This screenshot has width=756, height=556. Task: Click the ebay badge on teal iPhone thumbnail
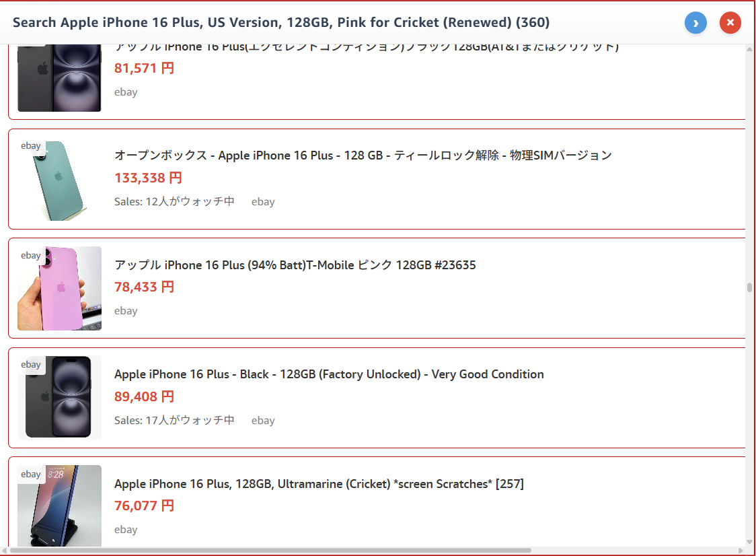[31, 145]
